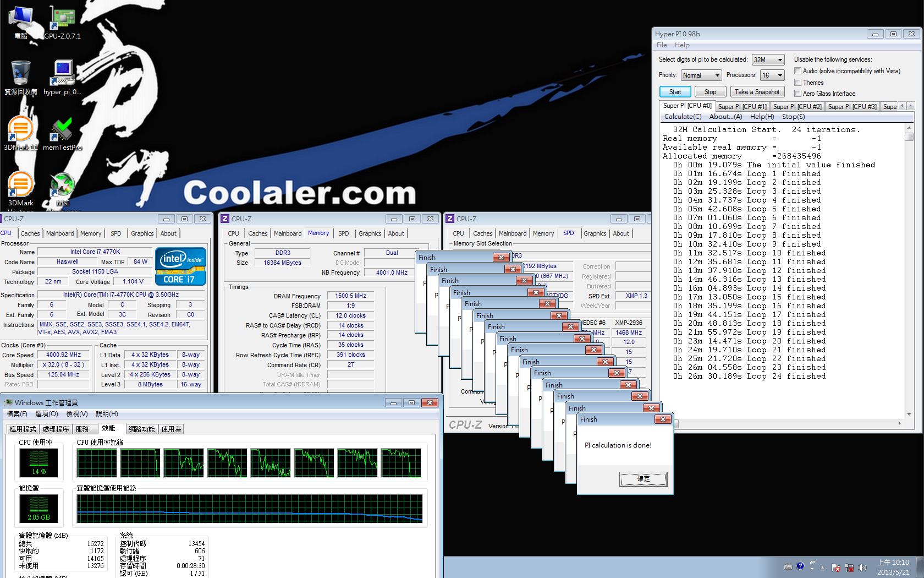924x578 pixels.
Task: Open the network status tray icon
Action: pyautogui.click(x=849, y=568)
